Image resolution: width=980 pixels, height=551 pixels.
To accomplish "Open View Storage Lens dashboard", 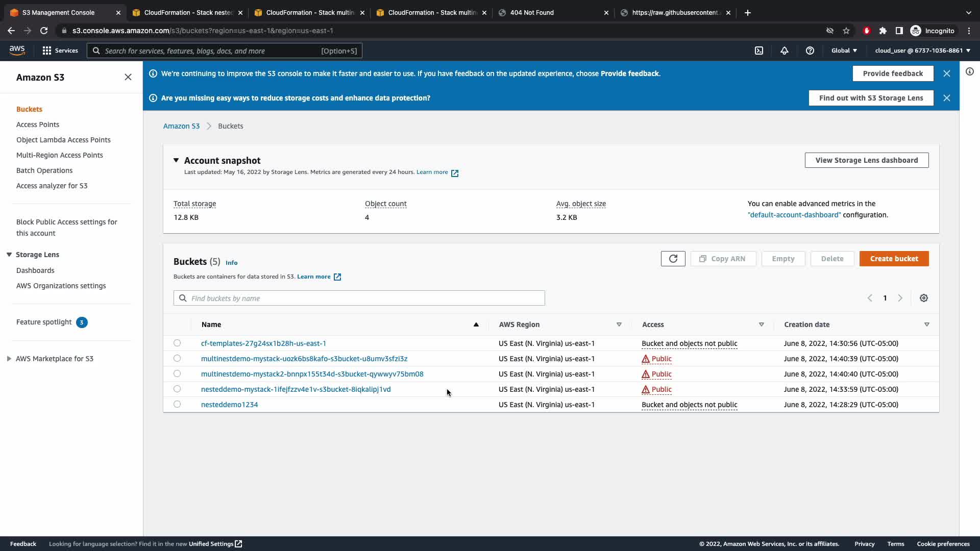I will point(866,160).
